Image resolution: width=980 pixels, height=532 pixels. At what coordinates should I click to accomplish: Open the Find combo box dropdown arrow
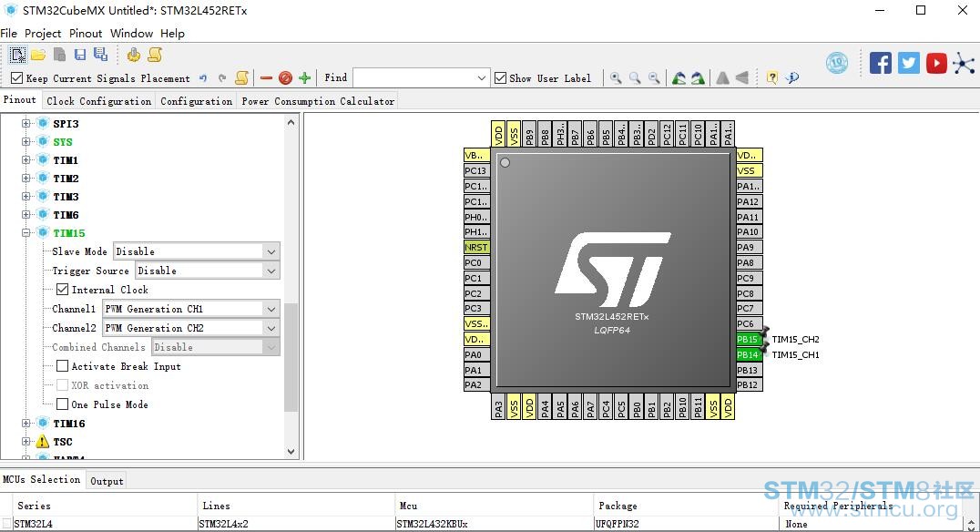click(x=481, y=78)
